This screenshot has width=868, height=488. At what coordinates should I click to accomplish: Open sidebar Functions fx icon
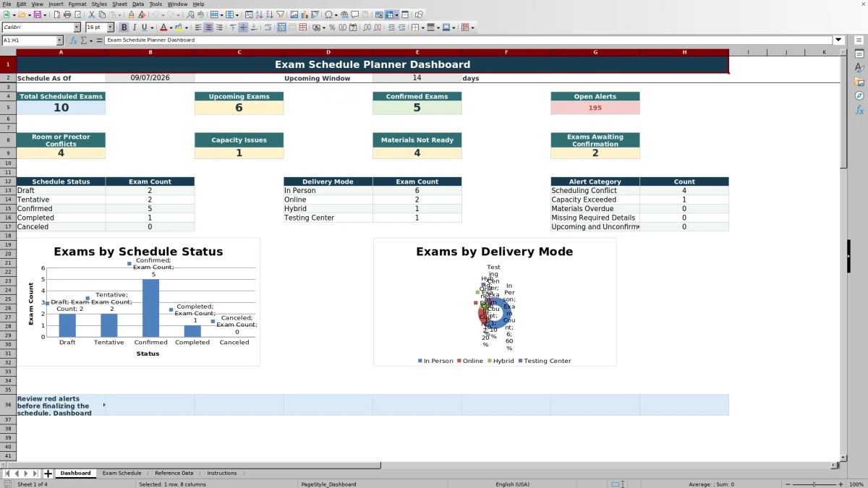pyautogui.click(x=859, y=110)
